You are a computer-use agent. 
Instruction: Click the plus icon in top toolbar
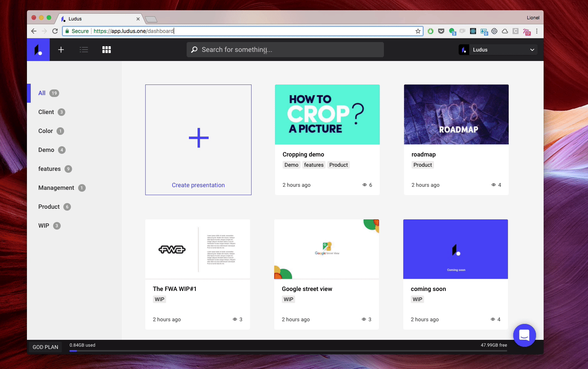61,50
